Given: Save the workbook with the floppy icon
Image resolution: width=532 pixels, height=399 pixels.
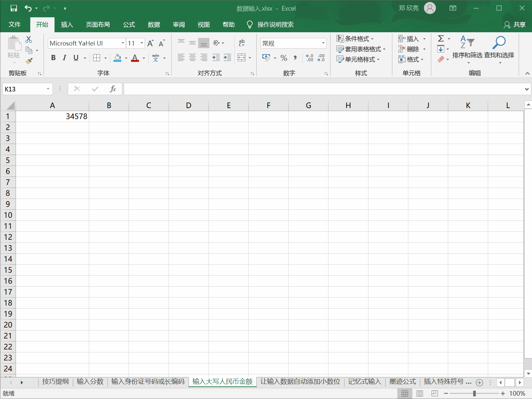Looking at the screenshot, I should pyautogui.click(x=14, y=8).
